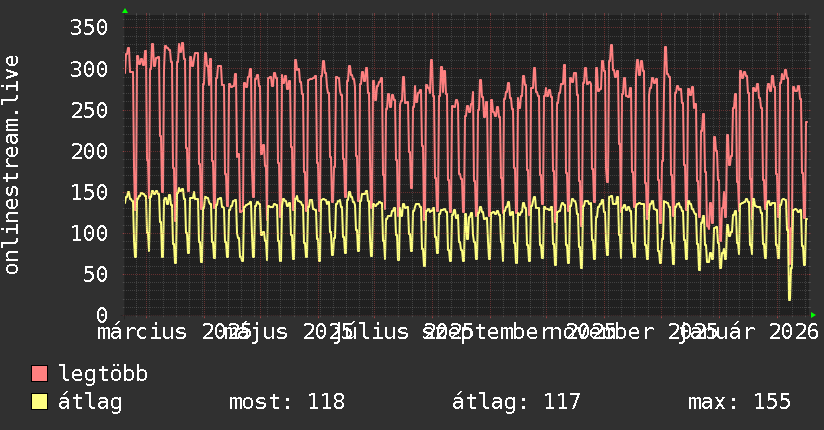Click the átlag legend label beside yellow swatch
Screen dimensions: 824x430
pyautogui.click(x=90, y=402)
